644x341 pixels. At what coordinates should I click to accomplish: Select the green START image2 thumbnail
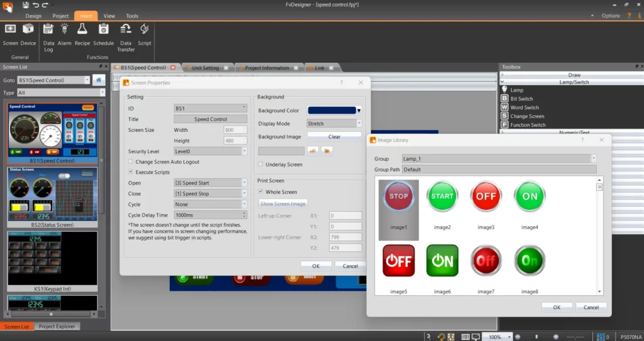(442, 198)
